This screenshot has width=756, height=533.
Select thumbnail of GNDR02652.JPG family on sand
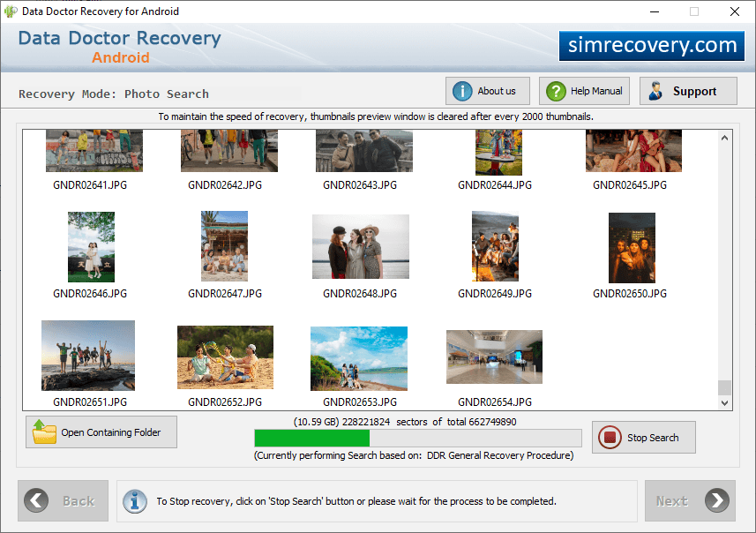pyautogui.click(x=225, y=357)
